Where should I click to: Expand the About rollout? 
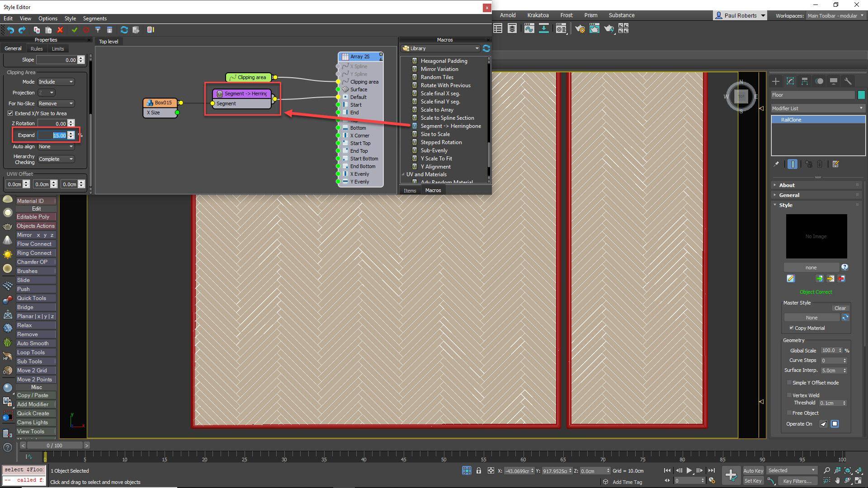coord(787,185)
